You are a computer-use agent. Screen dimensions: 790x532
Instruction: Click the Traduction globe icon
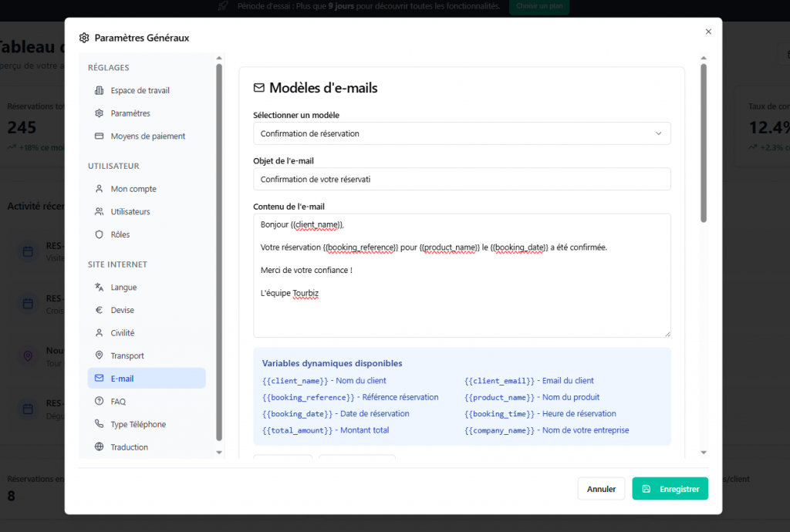(x=99, y=447)
